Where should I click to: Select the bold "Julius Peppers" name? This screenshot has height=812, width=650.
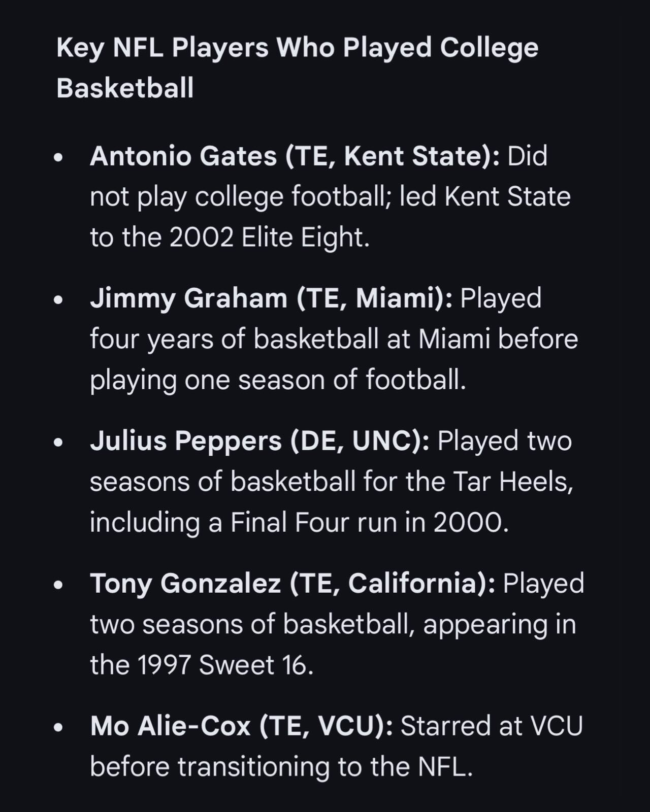[185, 441]
